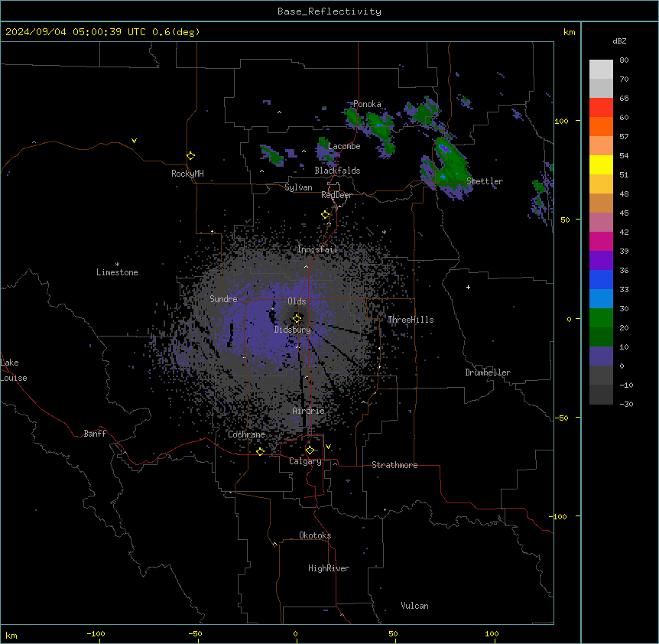The height and width of the screenshot is (644, 659).
Task: Select the ThreeHills label
Action: 411,320
